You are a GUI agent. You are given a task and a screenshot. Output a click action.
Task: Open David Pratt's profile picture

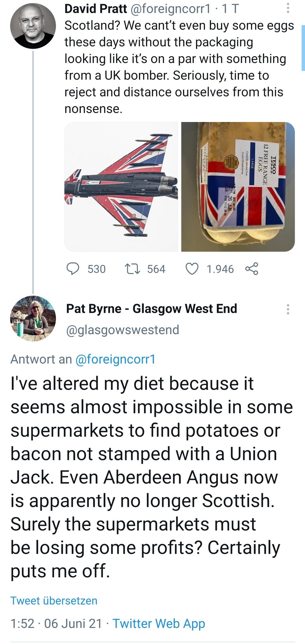33,26
